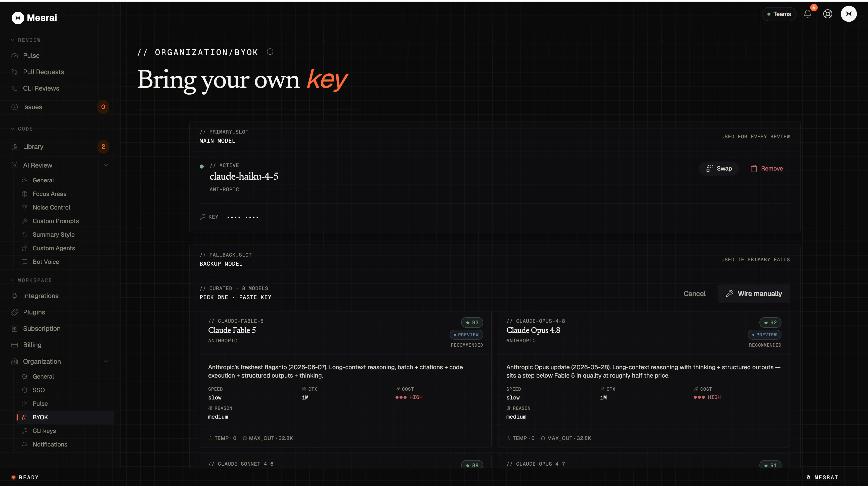Image resolution: width=868 pixels, height=486 pixels.
Task: Click the Bot Voice chat icon
Action: [x=25, y=262]
